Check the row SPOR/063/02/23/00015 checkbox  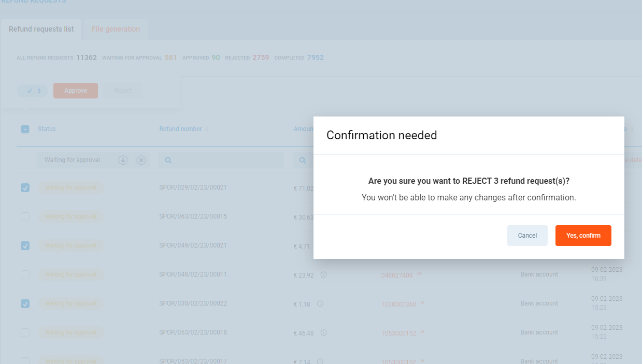click(25, 217)
